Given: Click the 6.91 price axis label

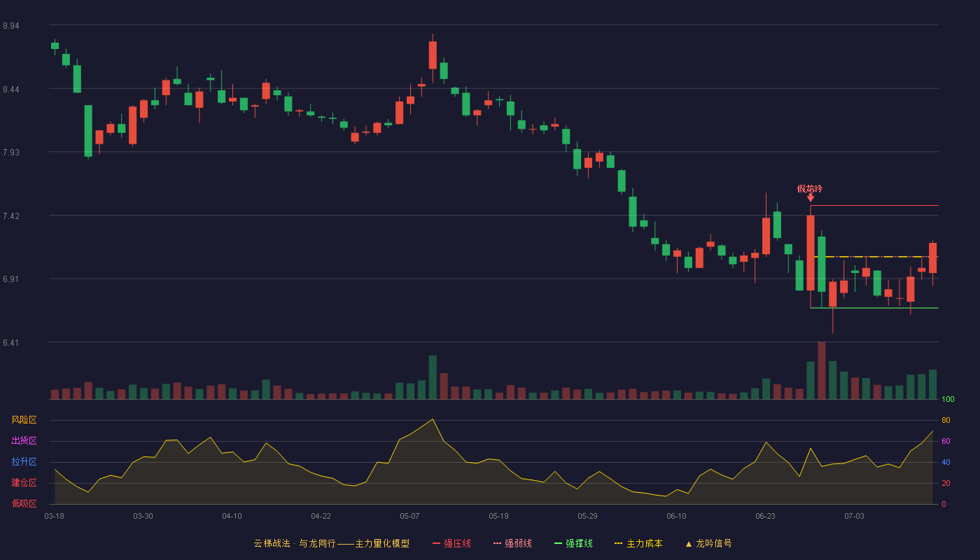Looking at the screenshot, I should coord(11,279).
